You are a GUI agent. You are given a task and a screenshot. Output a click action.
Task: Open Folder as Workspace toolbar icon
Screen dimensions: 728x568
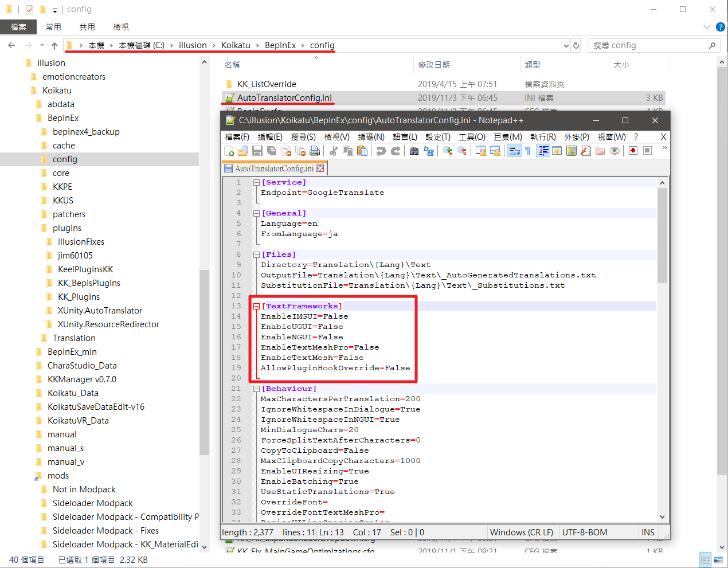pos(600,151)
